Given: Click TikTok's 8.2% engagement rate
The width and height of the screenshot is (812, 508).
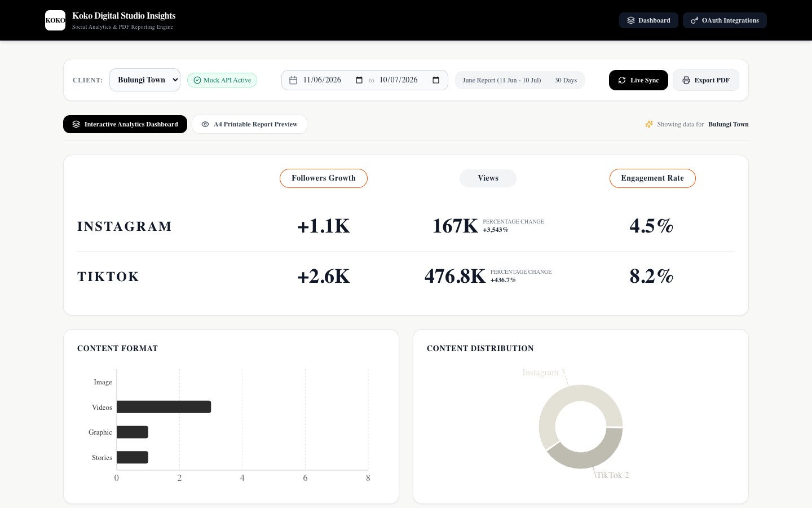Looking at the screenshot, I should [x=652, y=277].
